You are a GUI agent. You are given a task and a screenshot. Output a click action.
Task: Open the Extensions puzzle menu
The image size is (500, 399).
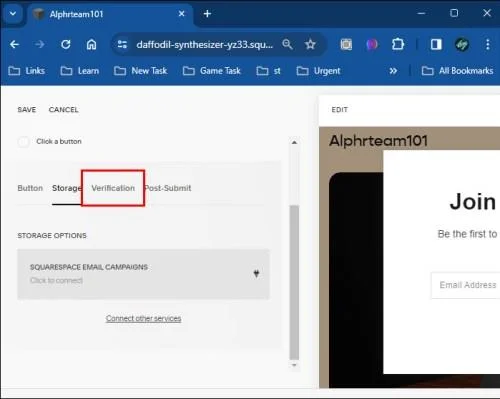coord(398,44)
